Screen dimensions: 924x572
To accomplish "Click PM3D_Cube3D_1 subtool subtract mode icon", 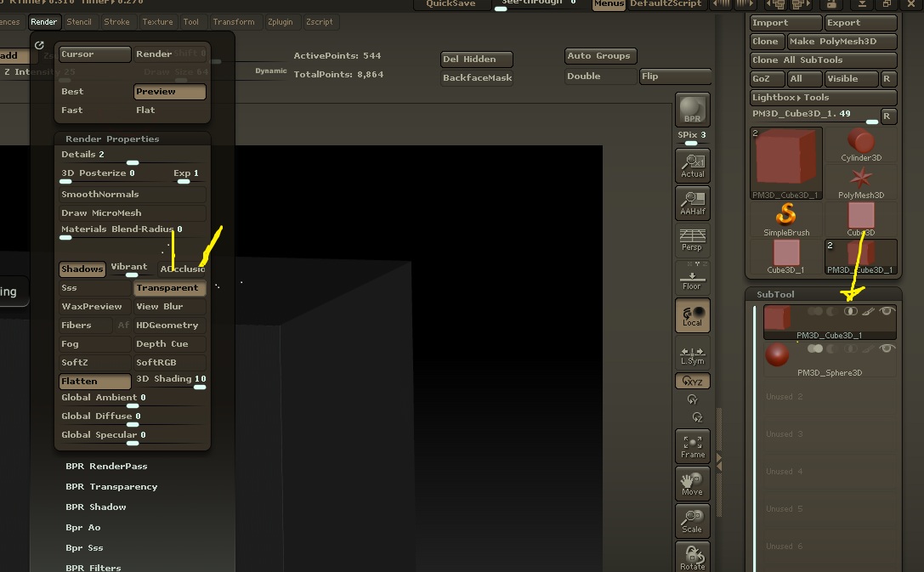I will [x=833, y=311].
